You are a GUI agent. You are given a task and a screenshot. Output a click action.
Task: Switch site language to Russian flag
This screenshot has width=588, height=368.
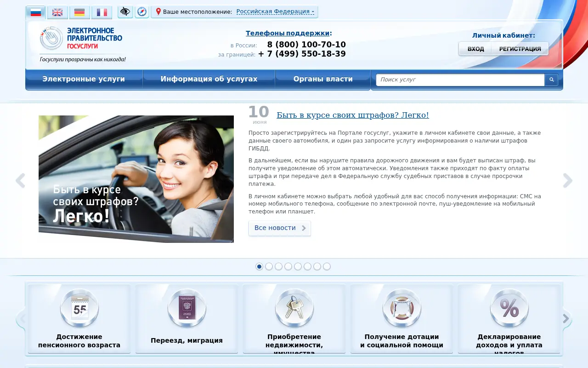(x=35, y=12)
